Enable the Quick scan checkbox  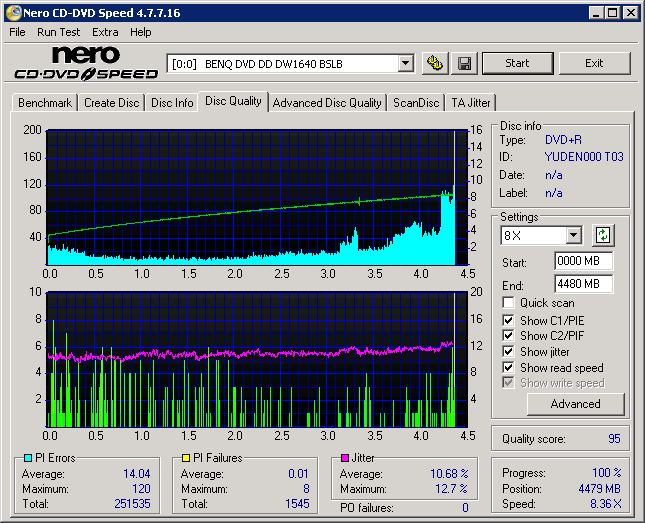509,303
